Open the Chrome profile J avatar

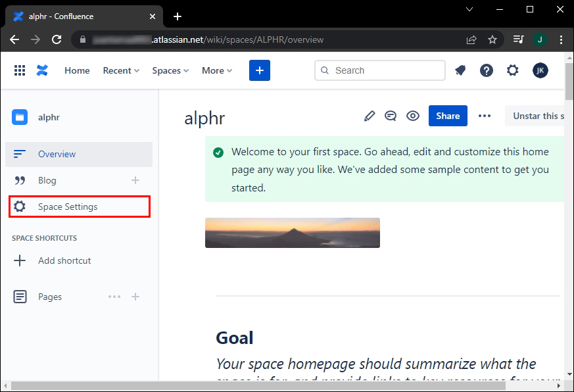point(540,39)
